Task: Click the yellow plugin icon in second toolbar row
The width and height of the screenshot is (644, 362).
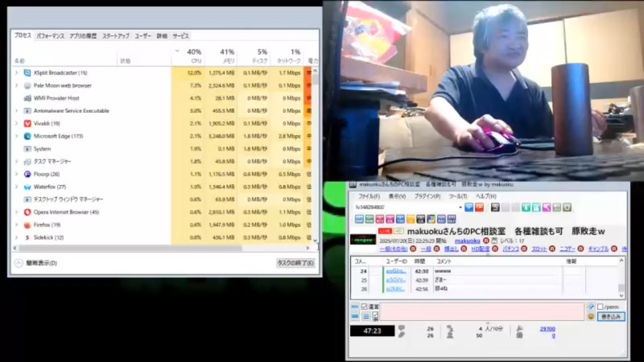Action: click(411, 219)
